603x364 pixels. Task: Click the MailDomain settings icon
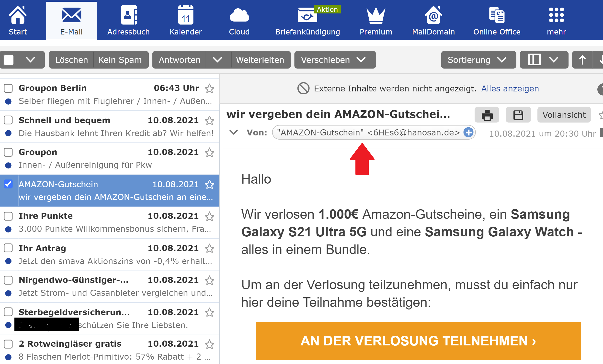coord(435,15)
